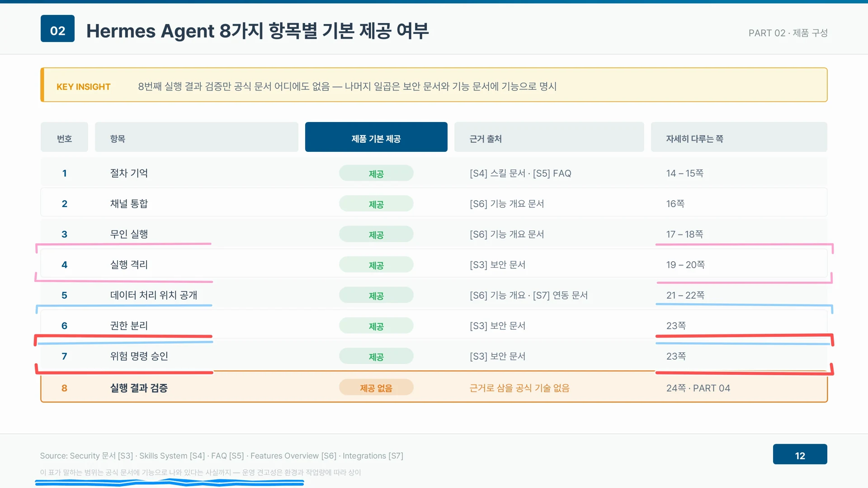Click the '제품 기본 제공' column header
Image resolution: width=868 pixels, height=488 pixels.
point(376,137)
